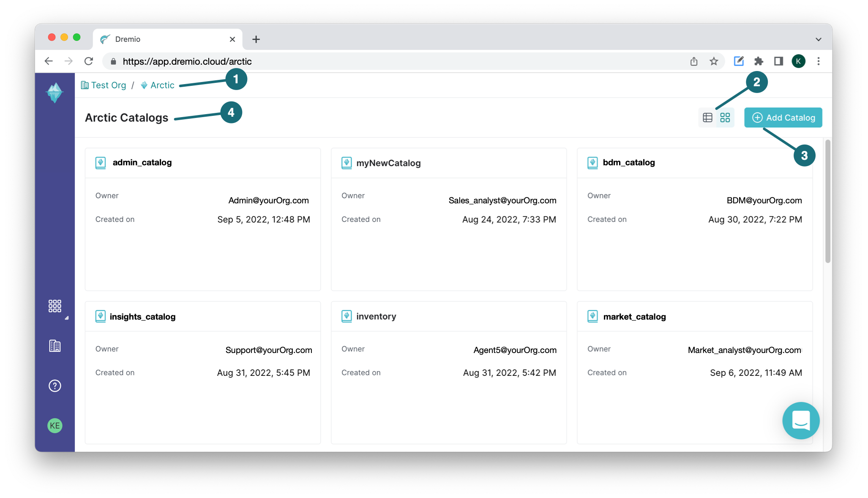Switch to list table view
This screenshot has height=498, width=868.
[x=707, y=118]
